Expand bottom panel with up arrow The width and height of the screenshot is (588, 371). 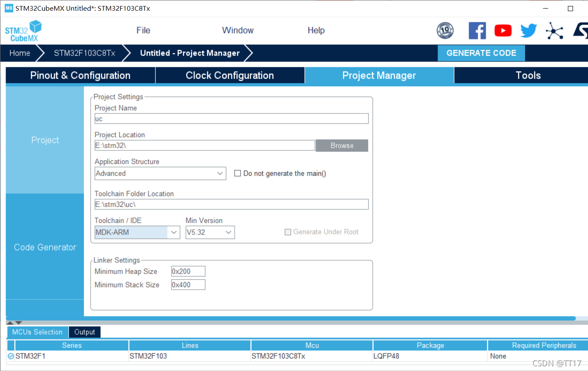pyautogui.click(x=10, y=323)
